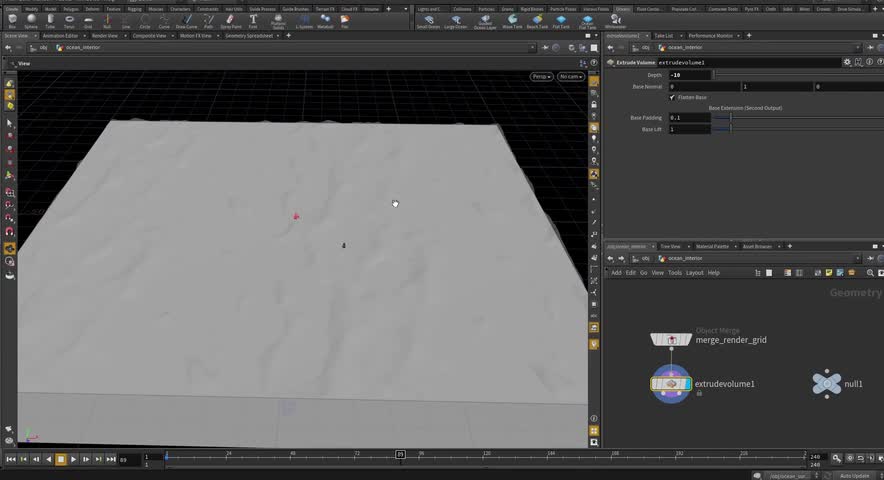
Task: Show the node info icon in the parameter pane
Action: pos(869,63)
